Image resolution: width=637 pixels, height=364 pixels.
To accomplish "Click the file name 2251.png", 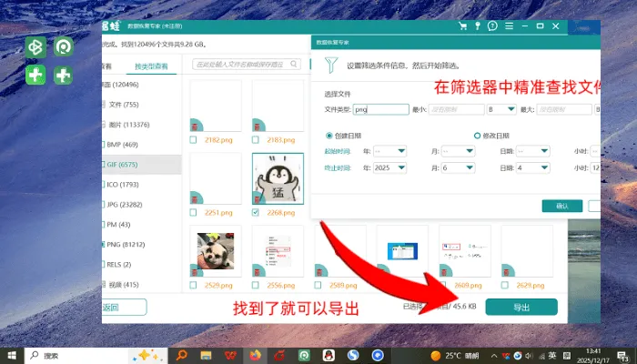I will 218,213.
